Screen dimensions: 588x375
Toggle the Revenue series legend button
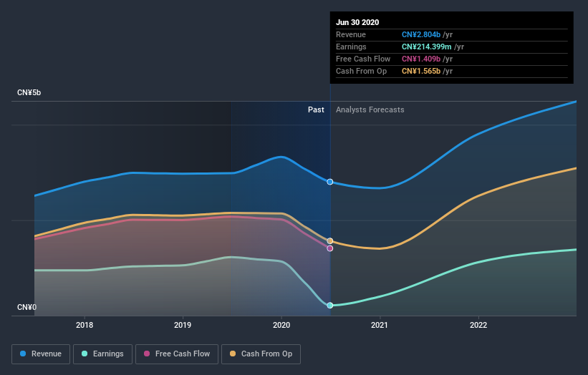[41, 354]
